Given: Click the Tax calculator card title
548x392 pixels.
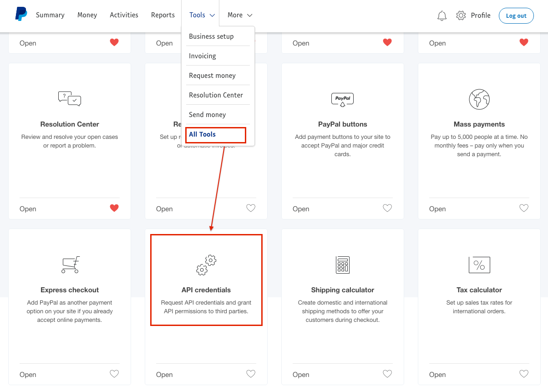Looking at the screenshot, I should tap(479, 290).
